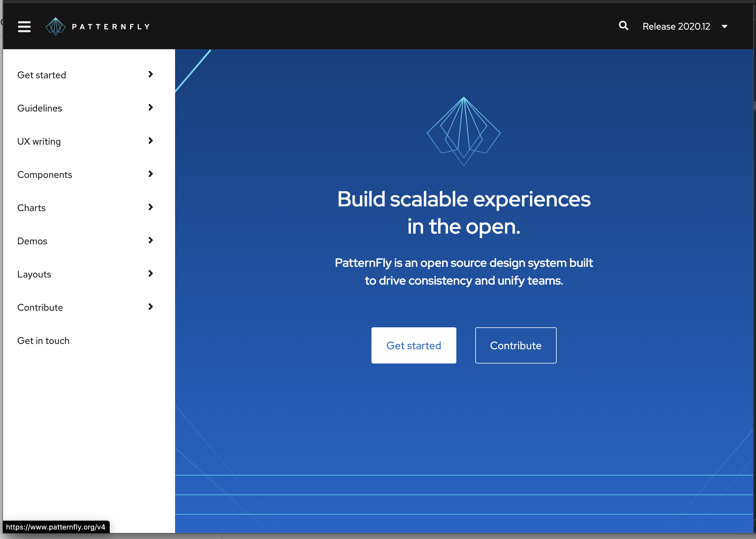Click the outlined Contribute button

point(515,345)
